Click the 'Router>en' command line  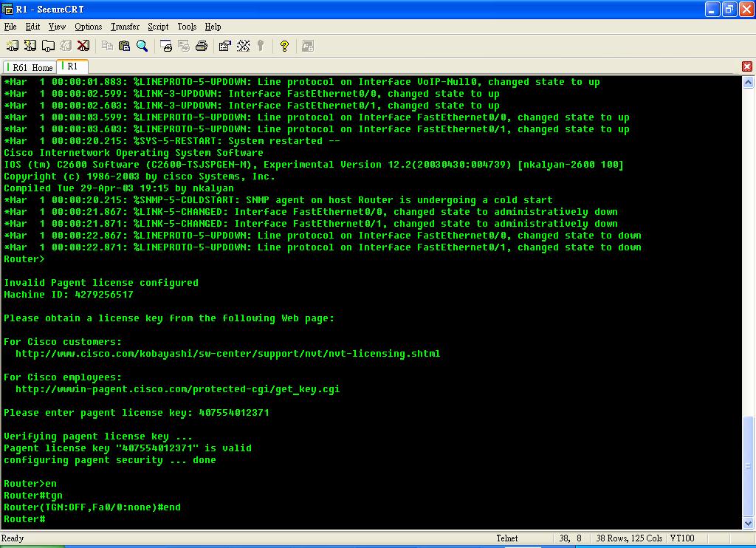30,483
